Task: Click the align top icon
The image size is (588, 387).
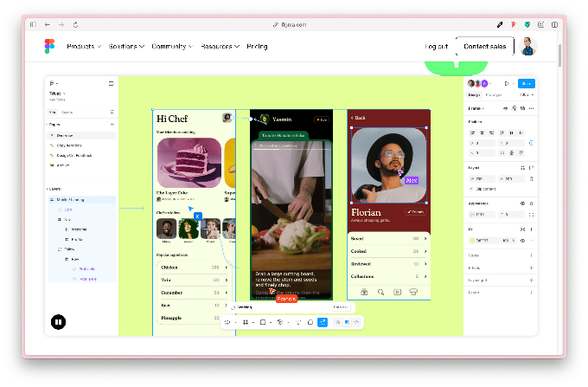Action: click(502, 132)
